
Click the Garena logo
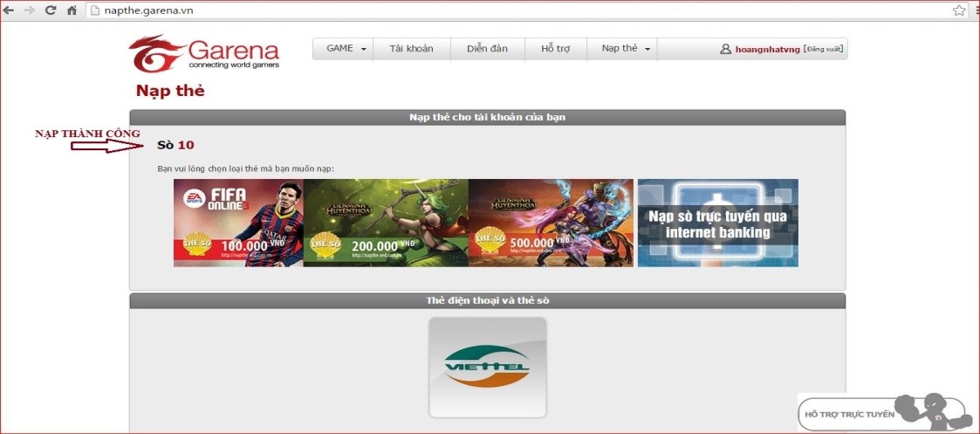pyautogui.click(x=204, y=53)
